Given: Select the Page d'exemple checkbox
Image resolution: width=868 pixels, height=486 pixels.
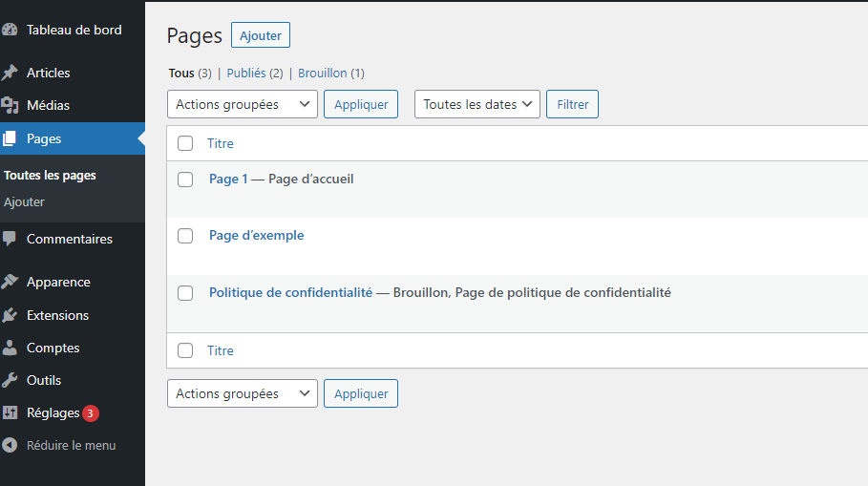Looking at the screenshot, I should click(185, 236).
